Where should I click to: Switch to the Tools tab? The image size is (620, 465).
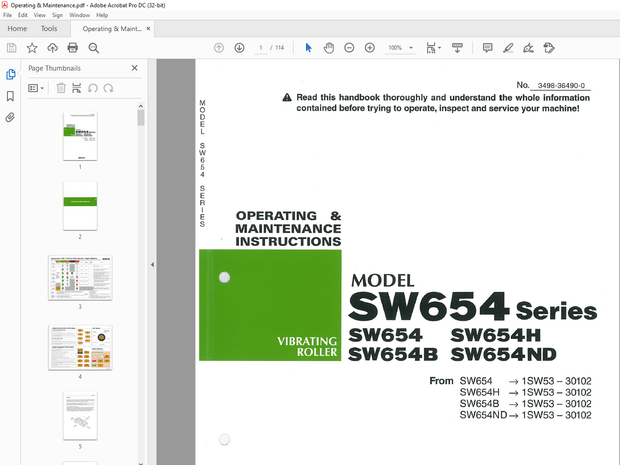click(49, 28)
